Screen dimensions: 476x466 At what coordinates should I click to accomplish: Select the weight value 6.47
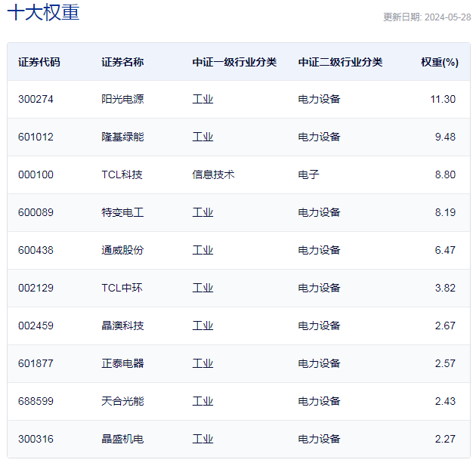point(445,250)
